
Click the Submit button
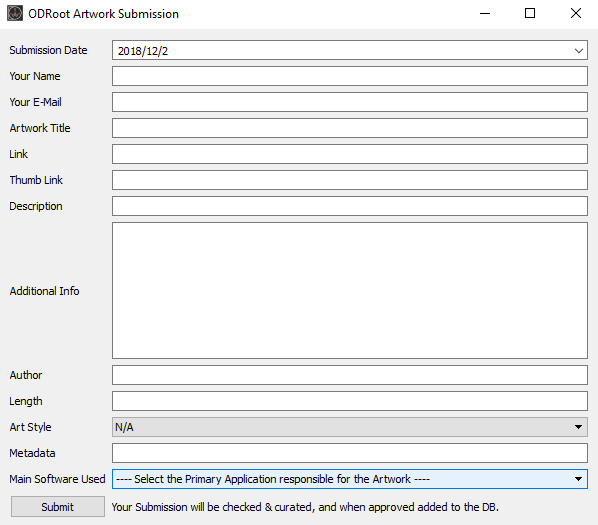(58, 507)
